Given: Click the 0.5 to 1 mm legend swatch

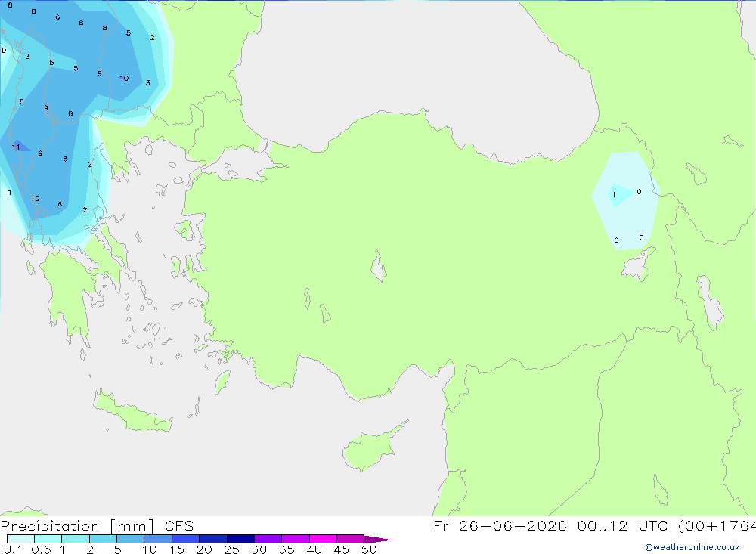Looking at the screenshot, I should coord(48,539).
